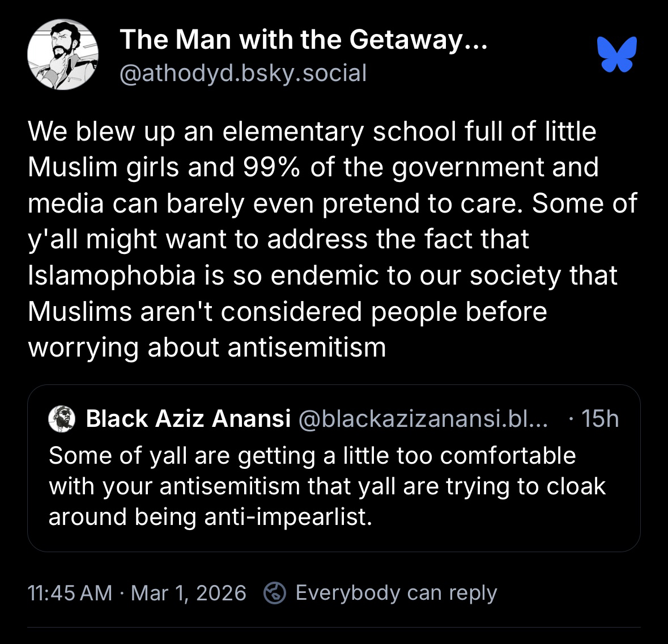Click "worrying about antisemitism" ending the main post
Screen dimensions: 668x644
(x=207, y=347)
